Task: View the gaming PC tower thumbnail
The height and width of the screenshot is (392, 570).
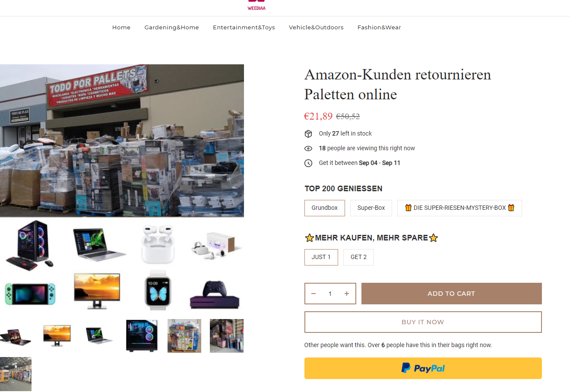Action: pos(142,336)
